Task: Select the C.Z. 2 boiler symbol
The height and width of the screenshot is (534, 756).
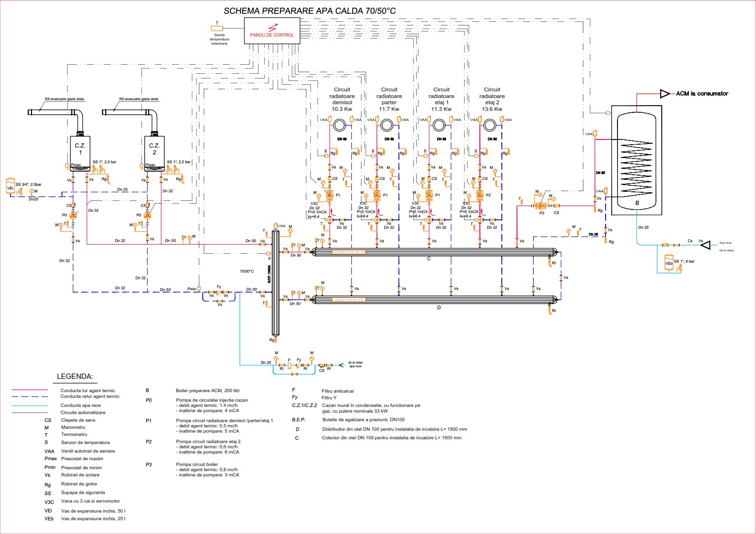Action: tap(154, 152)
